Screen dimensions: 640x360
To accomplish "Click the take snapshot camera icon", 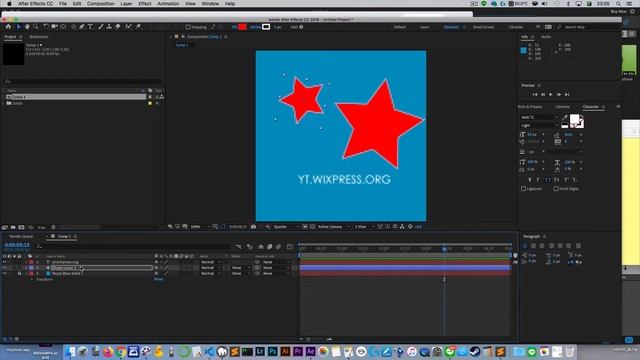I will [x=253, y=227].
